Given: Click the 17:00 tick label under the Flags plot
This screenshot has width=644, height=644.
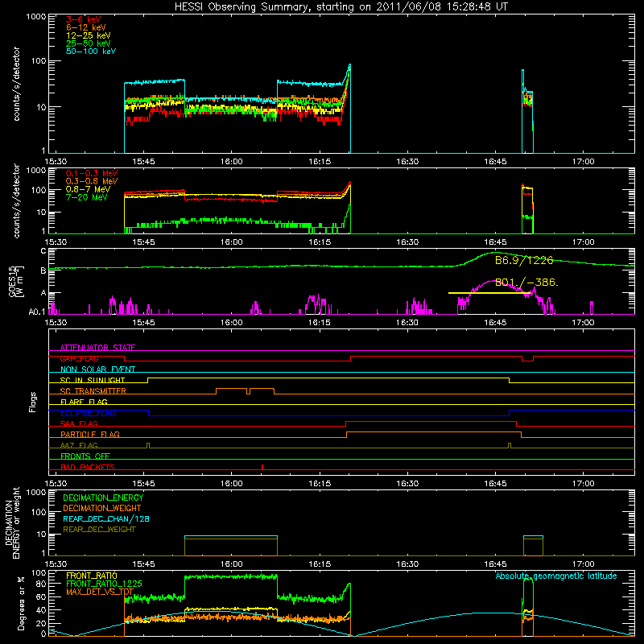Looking at the screenshot, I should [583, 484].
